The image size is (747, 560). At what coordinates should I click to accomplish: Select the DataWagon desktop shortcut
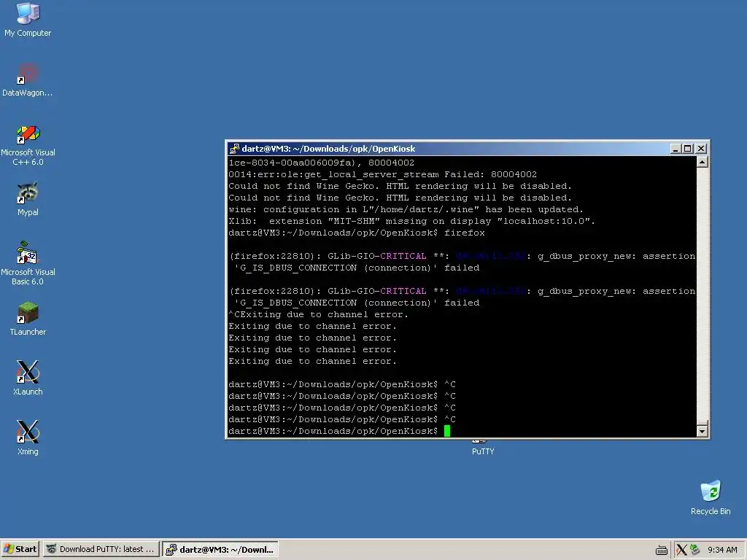click(28, 79)
